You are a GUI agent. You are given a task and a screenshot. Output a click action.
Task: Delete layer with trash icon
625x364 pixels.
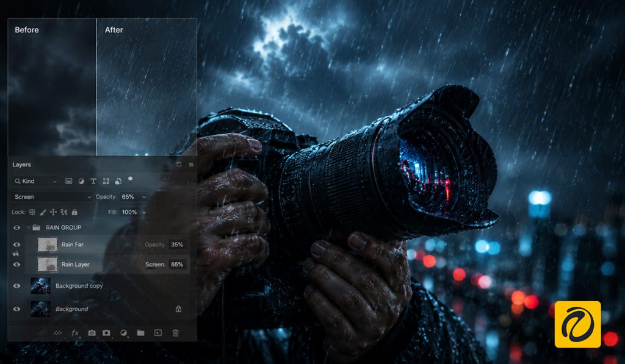tap(175, 332)
